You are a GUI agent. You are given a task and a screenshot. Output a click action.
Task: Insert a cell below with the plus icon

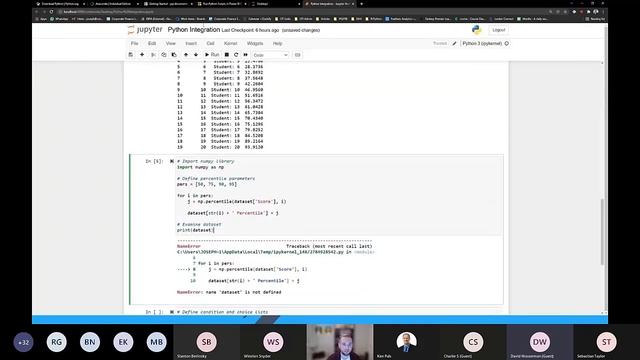click(x=142, y=55)
